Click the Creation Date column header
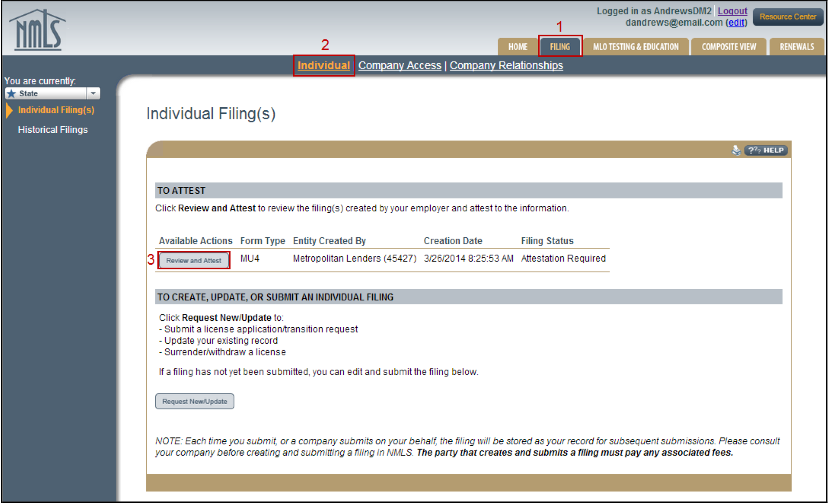The image size is (828, 504). (453, 241)
